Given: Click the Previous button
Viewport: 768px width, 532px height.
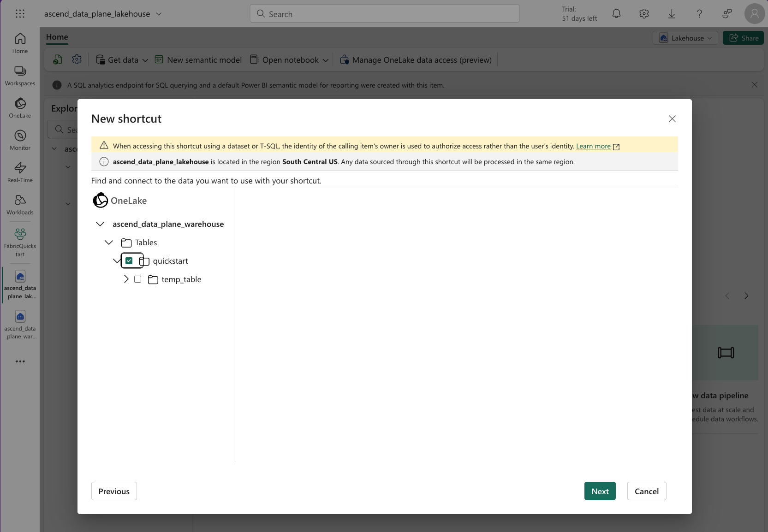Looking at the screenshot, I should 114,491.
